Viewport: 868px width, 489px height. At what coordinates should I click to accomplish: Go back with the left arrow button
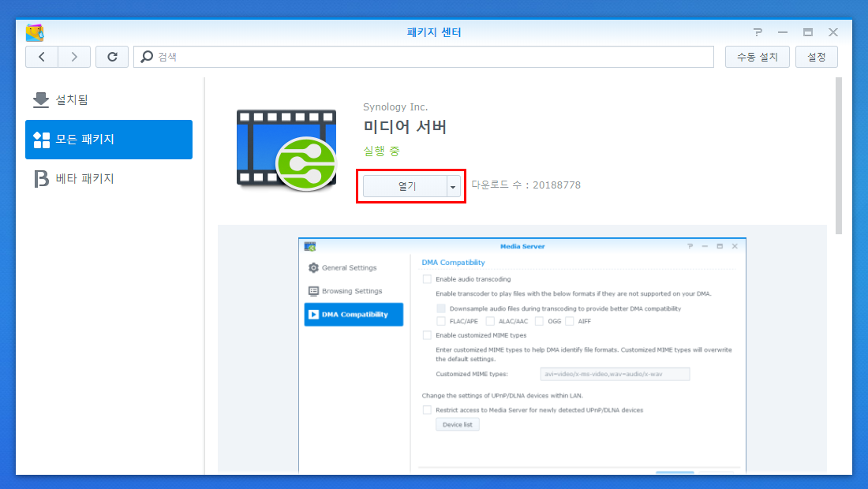[42, 57]
